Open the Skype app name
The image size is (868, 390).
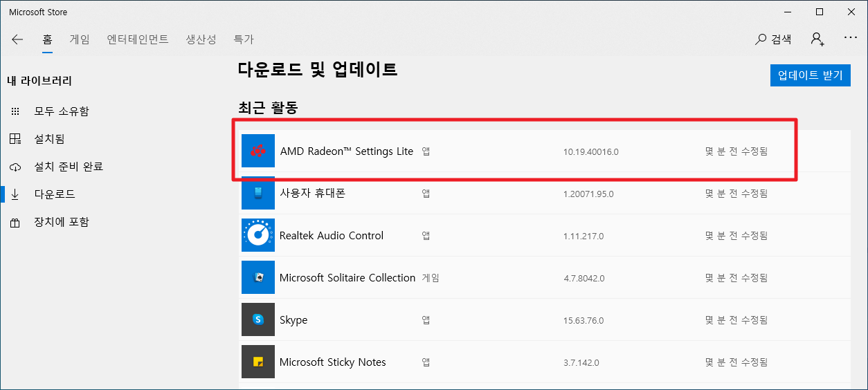coord(293,320)
